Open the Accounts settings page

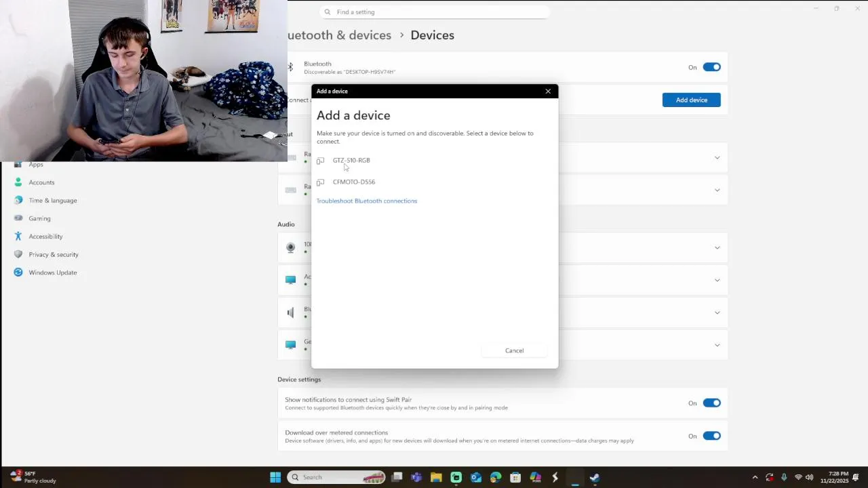[41, 182]
